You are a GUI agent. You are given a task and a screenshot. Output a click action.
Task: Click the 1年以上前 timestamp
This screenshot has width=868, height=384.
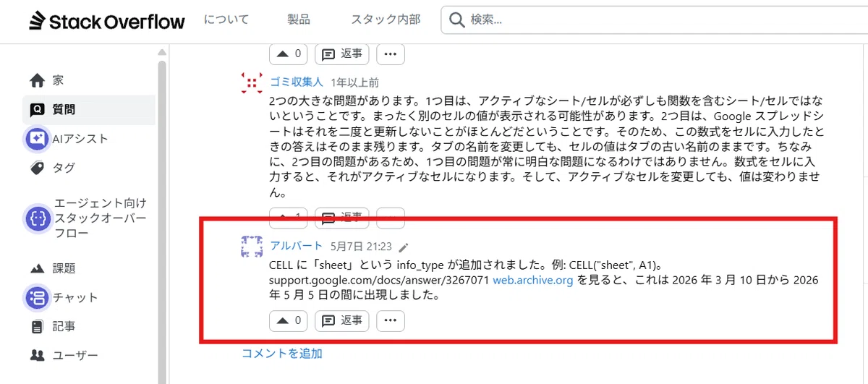coord(354,82)
